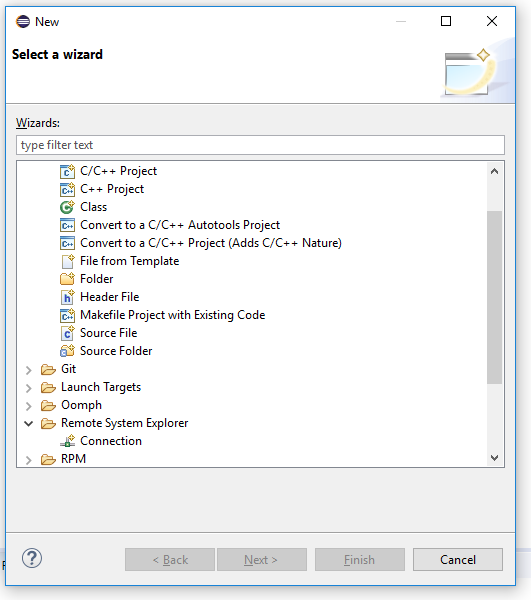Choose the Source Folder icon

click(67, 351)
